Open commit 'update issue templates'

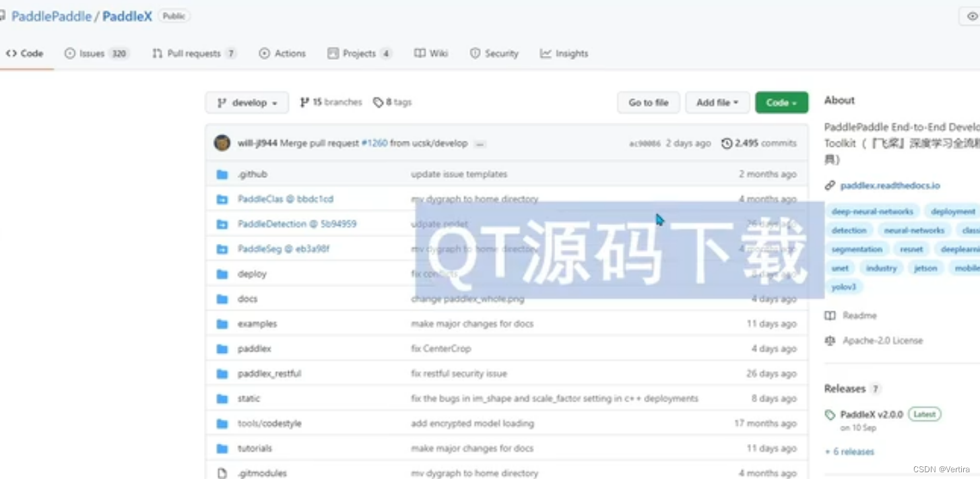tap(459, 174)
